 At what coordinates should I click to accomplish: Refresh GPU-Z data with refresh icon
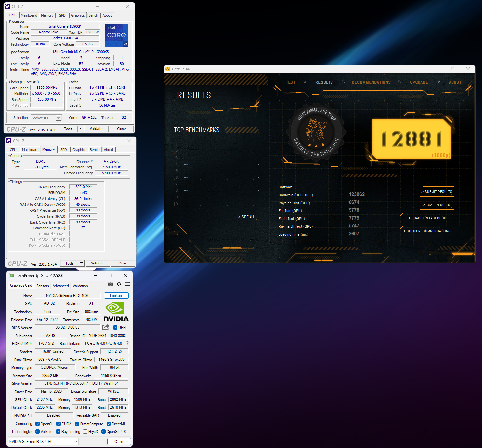click(119, 284)
